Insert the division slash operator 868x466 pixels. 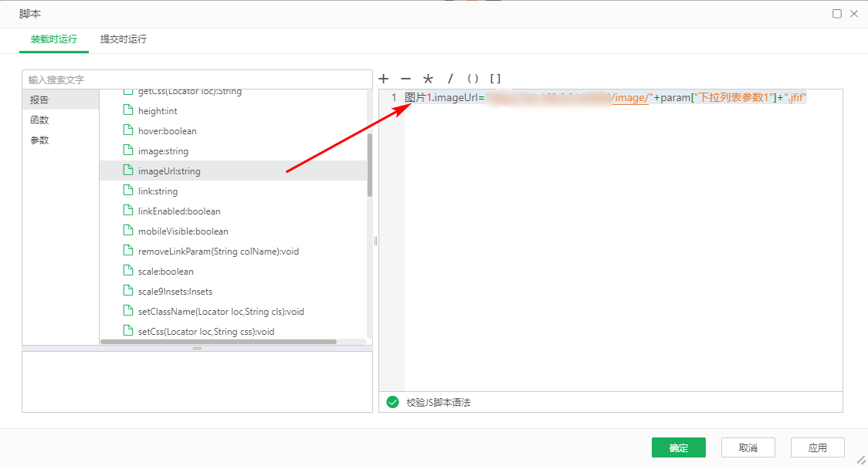click(450, 79)
